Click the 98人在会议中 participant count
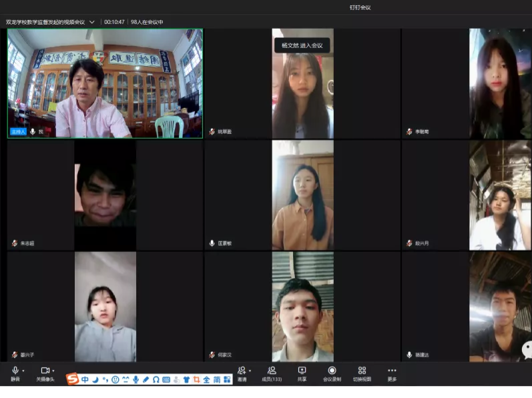Image resolution: width=532 pixels, height=398 pixels. tap(147, 22)
